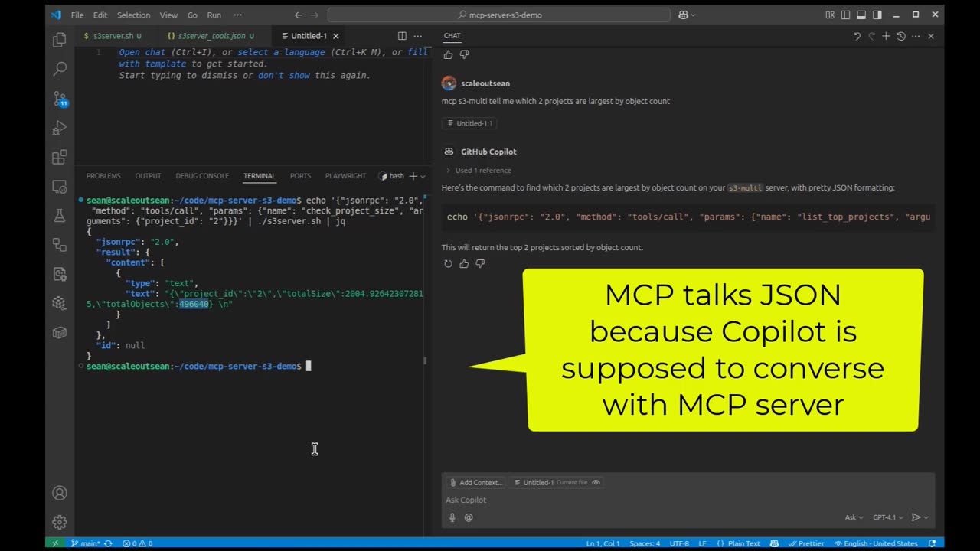This screenshot has width=980, height=551.
Task: Toggle primary side bar visibility
Action: point(845,15)
